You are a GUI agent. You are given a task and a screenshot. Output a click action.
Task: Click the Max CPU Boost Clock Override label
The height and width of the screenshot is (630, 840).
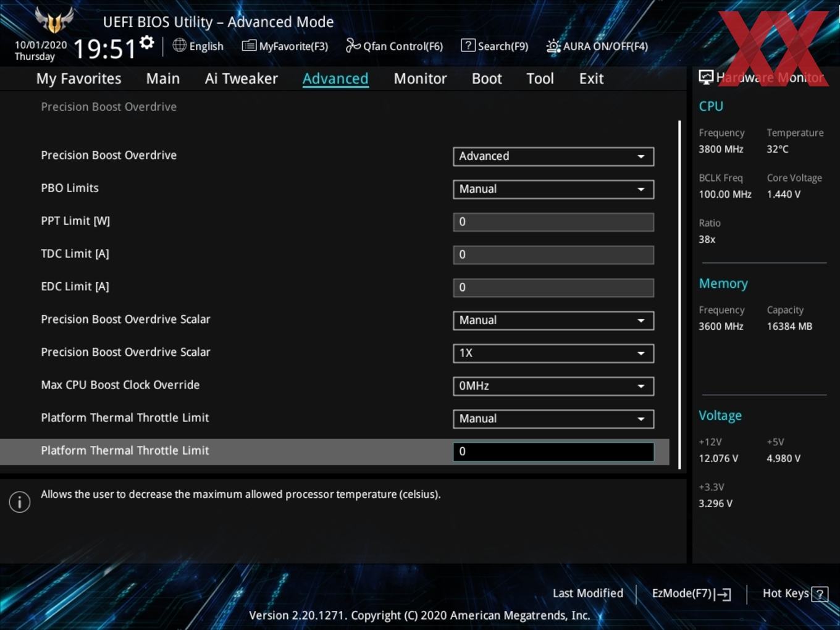point(120,385)
